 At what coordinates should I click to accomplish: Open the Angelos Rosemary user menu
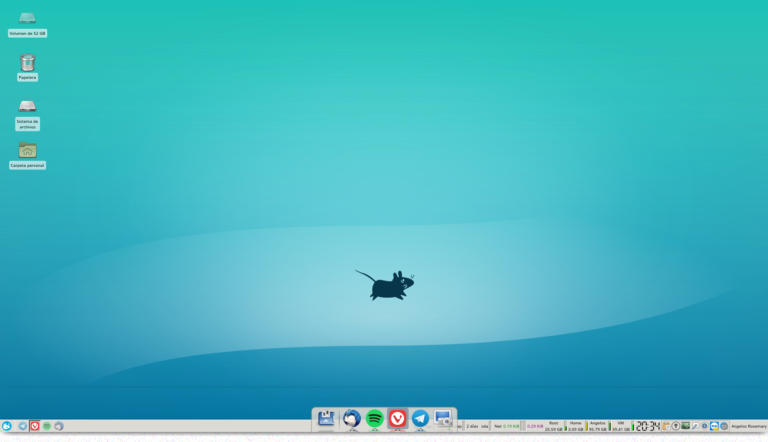[748, 426]
